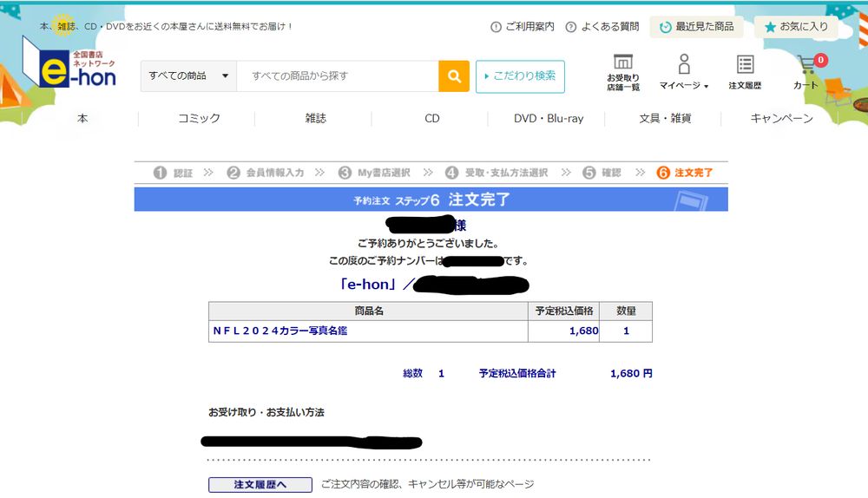Click the 商品名 column header

pyautogui.click(x=368, y=311)
